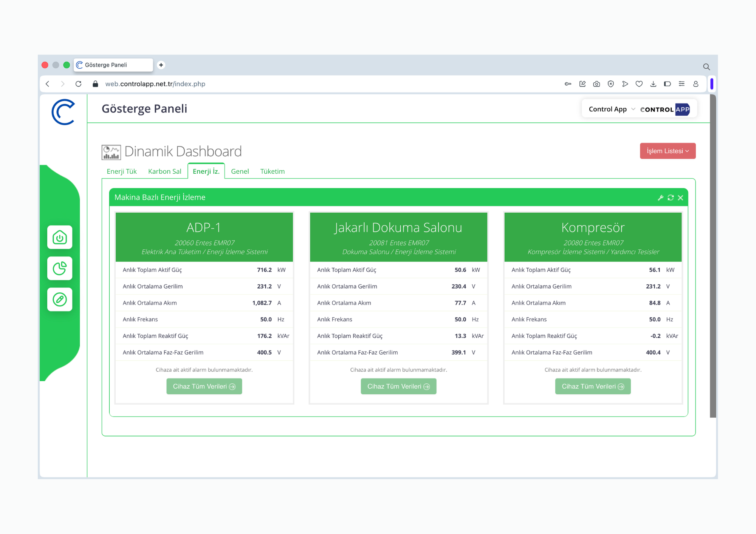Click Kompresör active power value 56.1

655,270
